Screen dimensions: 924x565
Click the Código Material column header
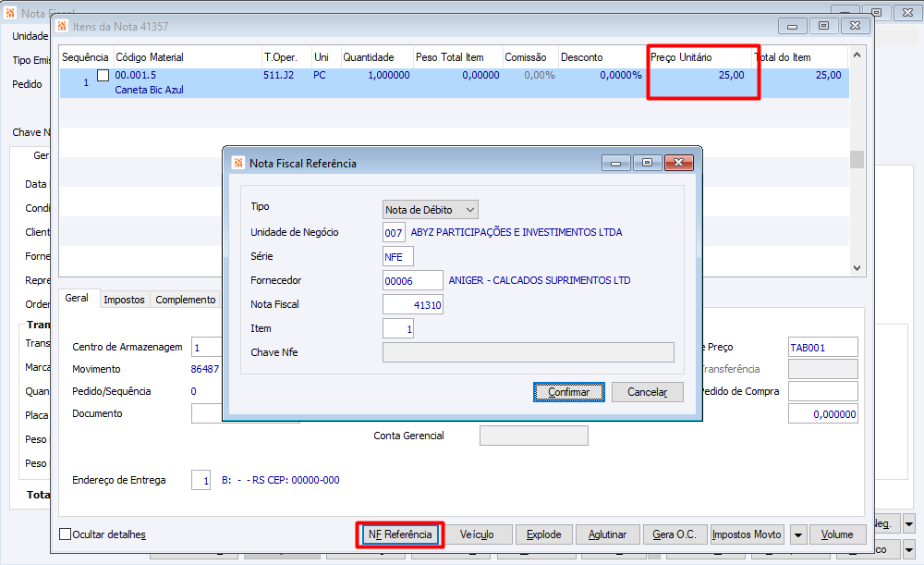pyautogui.click(x=188, y=57)
